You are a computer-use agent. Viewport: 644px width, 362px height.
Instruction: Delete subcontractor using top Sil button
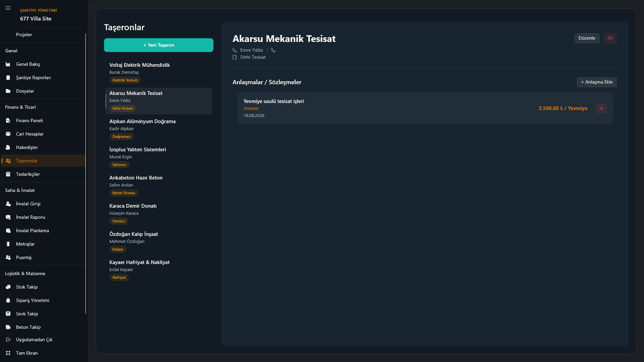(610, 38)
